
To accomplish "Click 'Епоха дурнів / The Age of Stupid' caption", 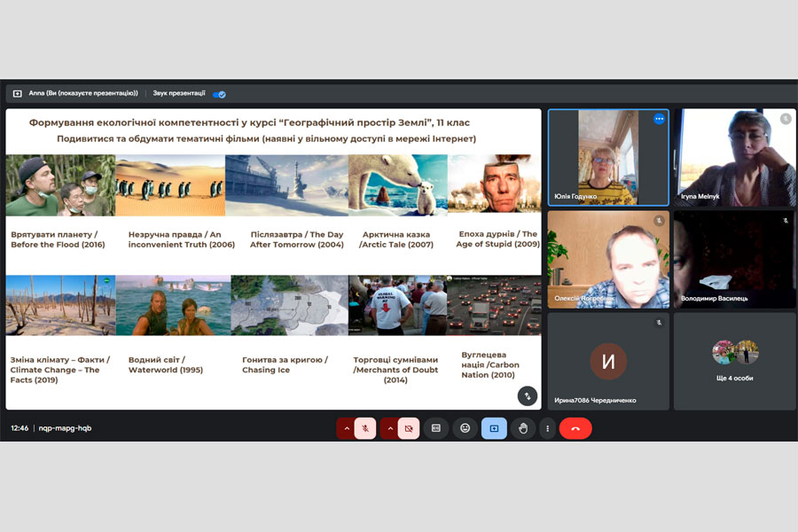I will [497, 239].
